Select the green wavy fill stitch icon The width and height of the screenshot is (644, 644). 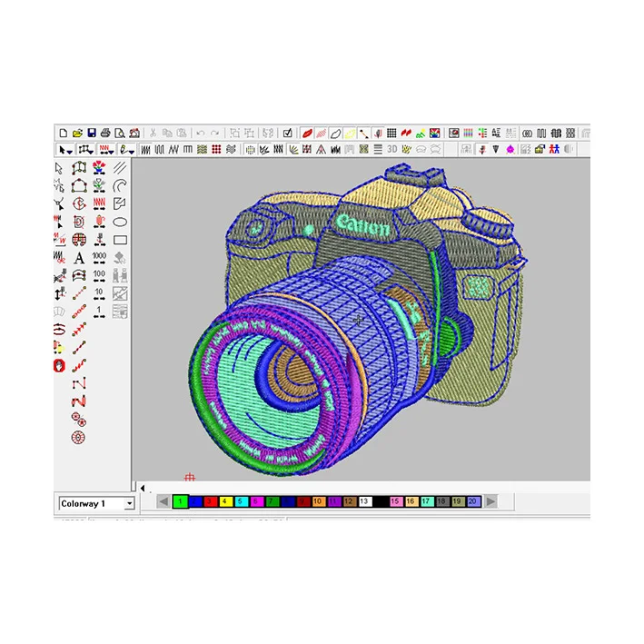[x=202, y=150]
